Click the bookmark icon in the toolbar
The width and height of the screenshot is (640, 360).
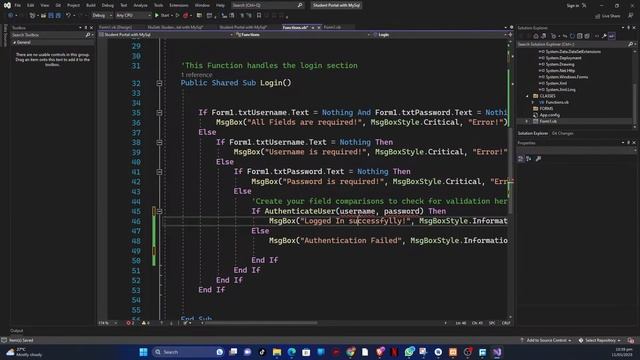259,16
